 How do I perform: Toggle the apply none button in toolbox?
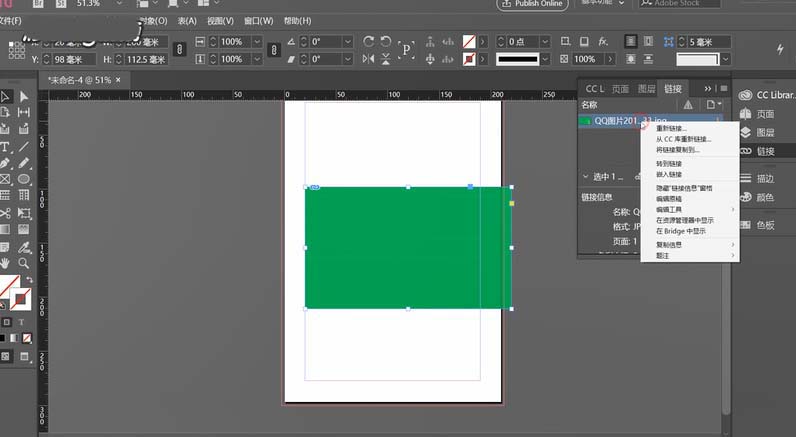pos(27,338)
